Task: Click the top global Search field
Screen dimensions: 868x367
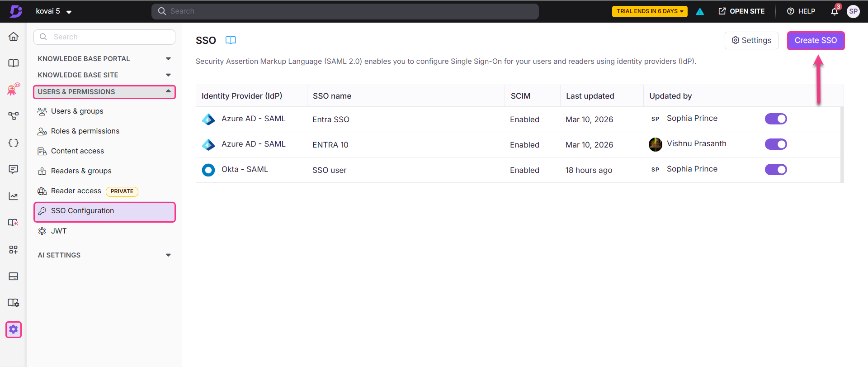Action: pos(345,11)
